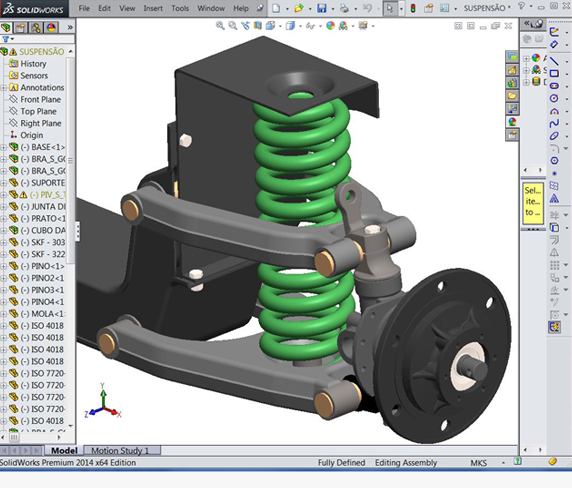This screenshot has height=488, width=572.
Task: Select the Spline sketch tool
Action: point(554,123)
